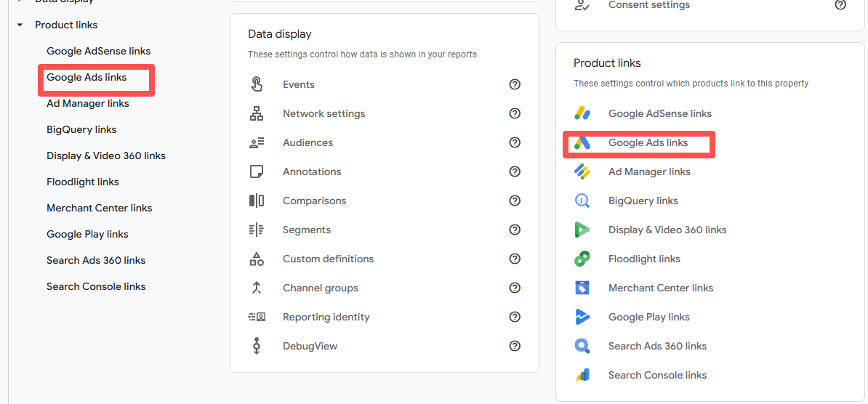Click the Display & Video 360 icon

coord(582,230)
